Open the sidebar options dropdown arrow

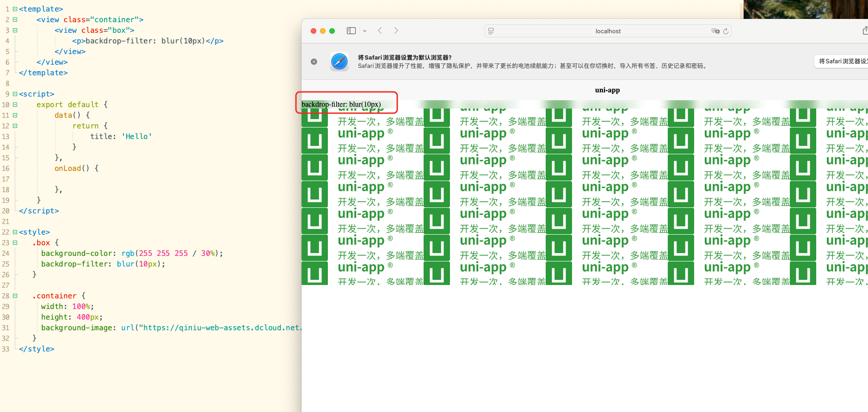(365, 31)
